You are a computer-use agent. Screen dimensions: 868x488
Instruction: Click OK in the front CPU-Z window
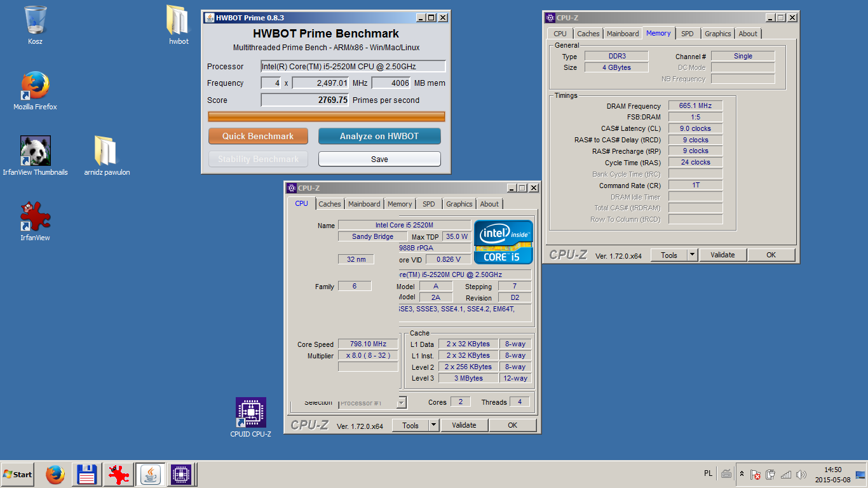click(513, 425)
